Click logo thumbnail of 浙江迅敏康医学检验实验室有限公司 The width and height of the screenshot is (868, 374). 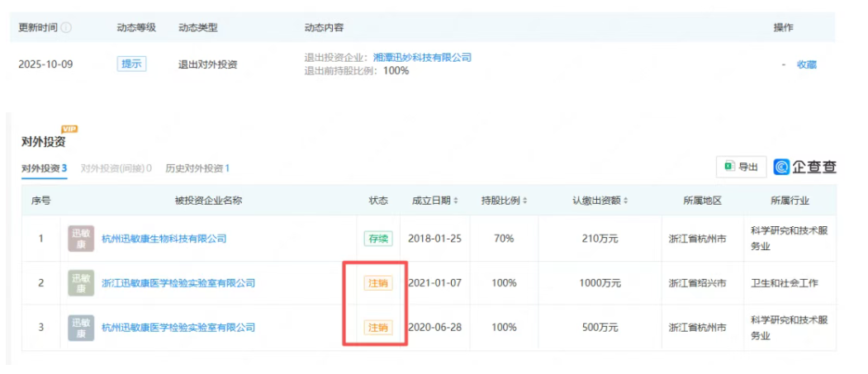pyautogui.click(x=81, y=283)
